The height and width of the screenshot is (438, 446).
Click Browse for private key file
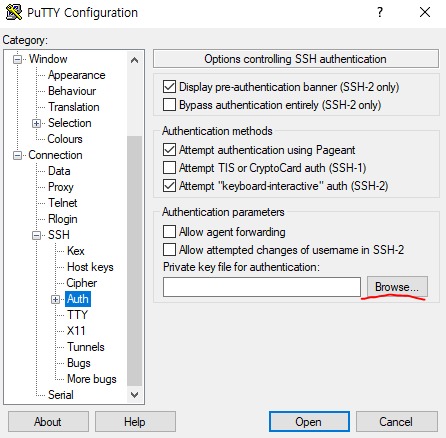click(x=397, y=287)
